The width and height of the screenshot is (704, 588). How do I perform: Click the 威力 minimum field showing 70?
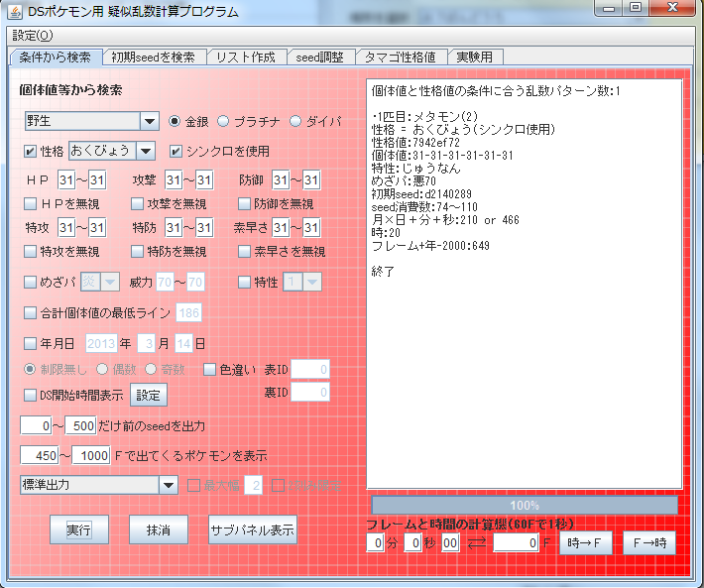click(x=165, y=282)
